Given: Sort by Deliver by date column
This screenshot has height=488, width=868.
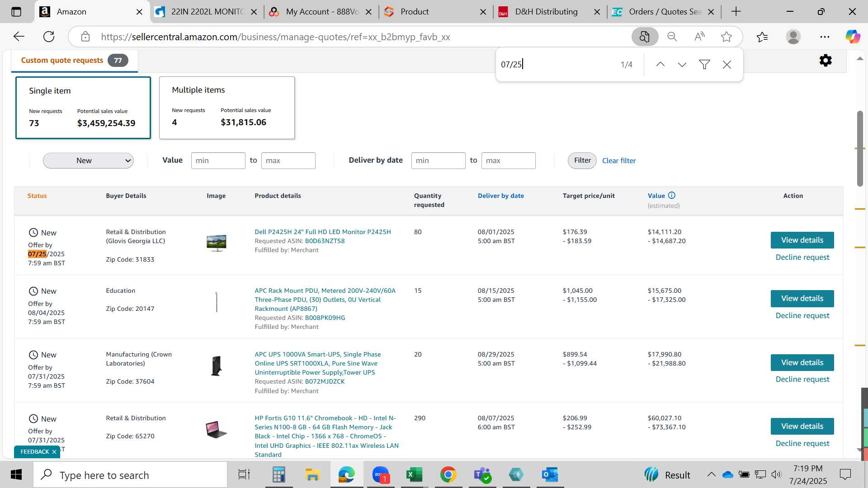Looking at the screenshot, I should [x=501, y=196].
